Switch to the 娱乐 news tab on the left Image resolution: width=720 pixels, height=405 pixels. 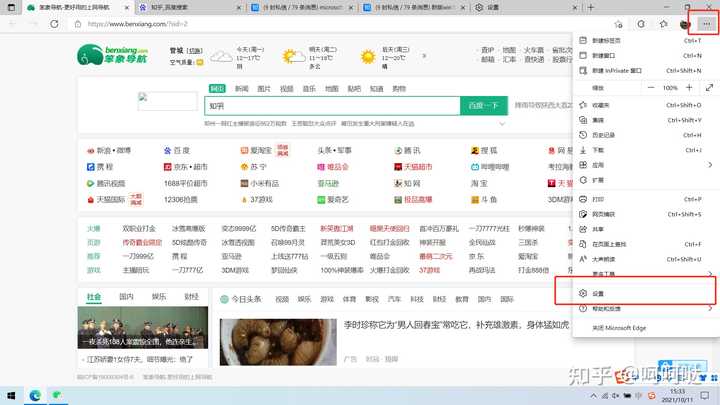pos(158,297)
